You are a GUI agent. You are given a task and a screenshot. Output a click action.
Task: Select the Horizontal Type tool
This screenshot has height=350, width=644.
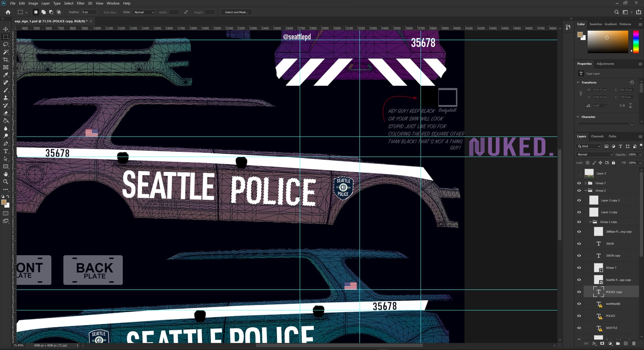6,151
